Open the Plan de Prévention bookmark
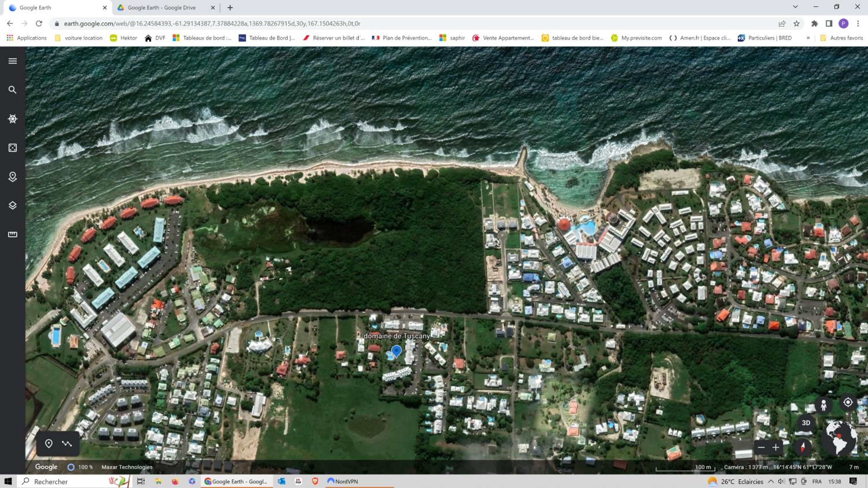Image resolution: width=868 pixels, height=488 pixels. click(402, 38)
